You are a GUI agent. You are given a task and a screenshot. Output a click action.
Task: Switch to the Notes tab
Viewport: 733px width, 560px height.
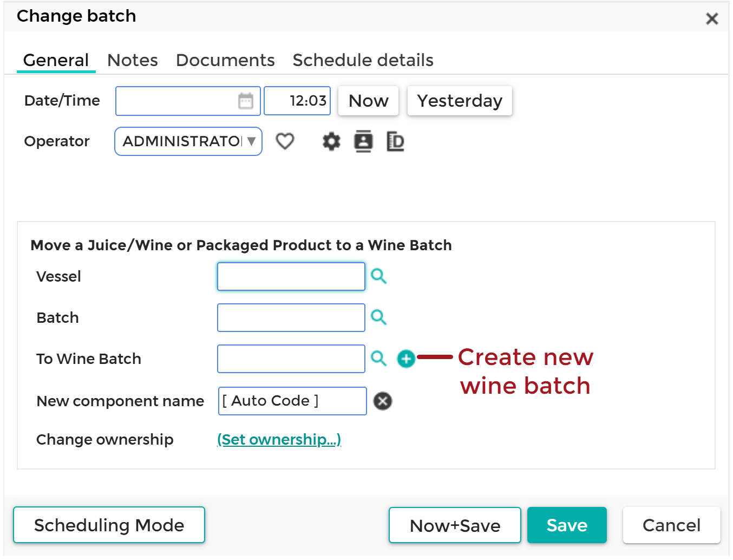132,60
